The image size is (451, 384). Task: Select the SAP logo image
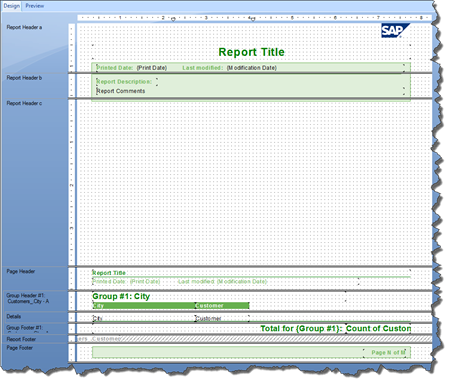tap(395, 30)
